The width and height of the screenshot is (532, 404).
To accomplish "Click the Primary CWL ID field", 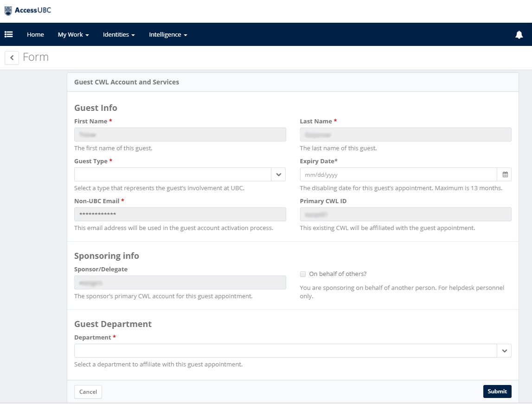I will click(405, 214).
